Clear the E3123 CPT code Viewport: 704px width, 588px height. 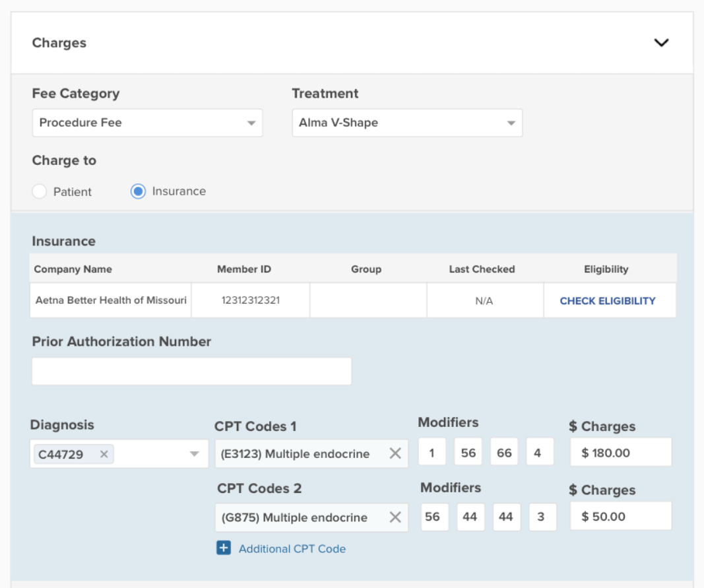(x=395, y=453)
